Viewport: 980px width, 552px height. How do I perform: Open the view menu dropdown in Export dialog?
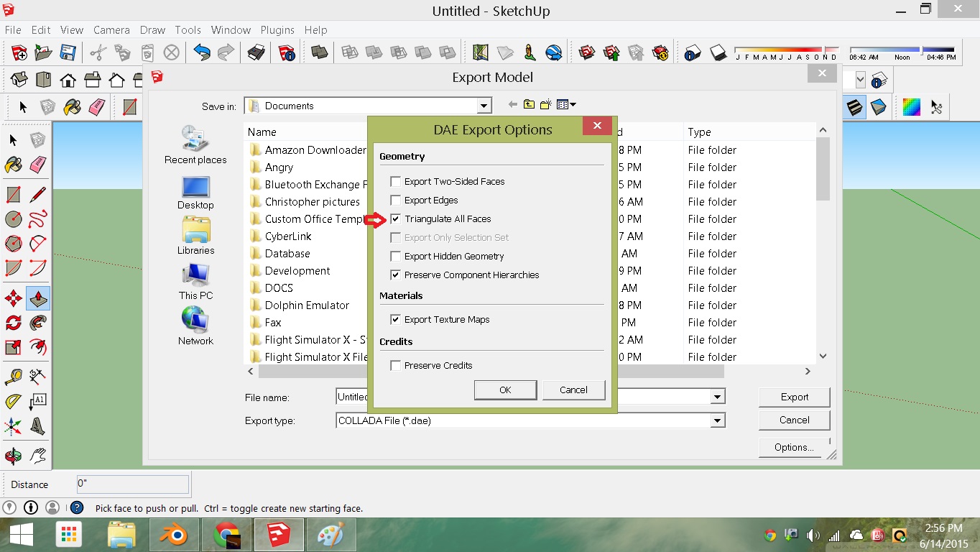[x=567, y=105]
